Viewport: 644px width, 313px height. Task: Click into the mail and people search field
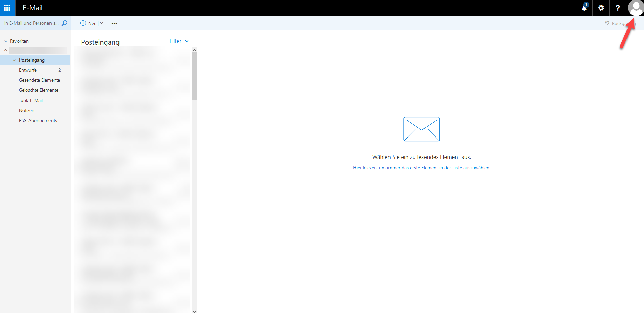(x=31, y=23)
